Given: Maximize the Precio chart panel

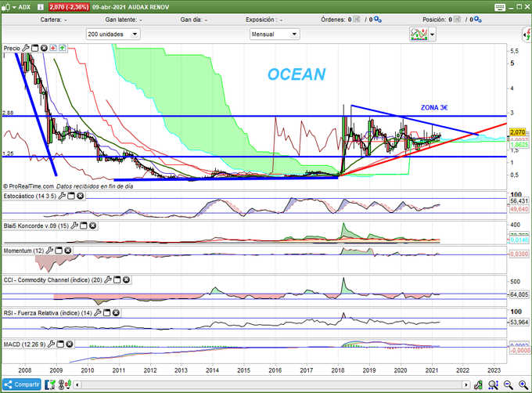Looking at the screenshot, I should pyautogui.click(x=34, y=49).
